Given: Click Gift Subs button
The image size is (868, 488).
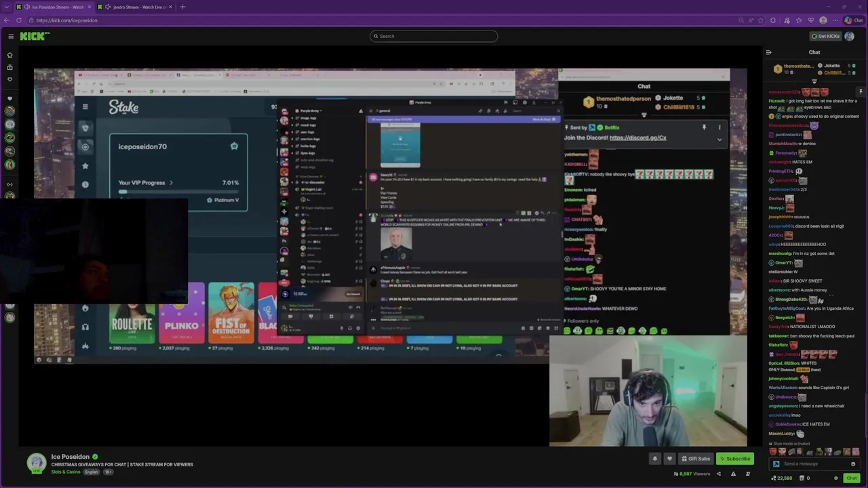Looking at the screenshot, I should 695,459.
